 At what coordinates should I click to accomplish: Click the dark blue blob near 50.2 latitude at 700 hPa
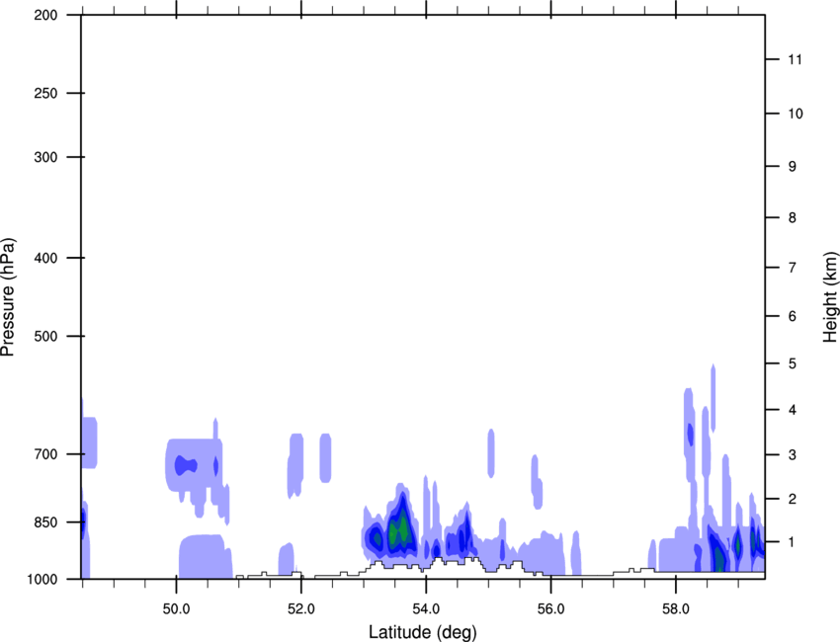pos(186,465)
